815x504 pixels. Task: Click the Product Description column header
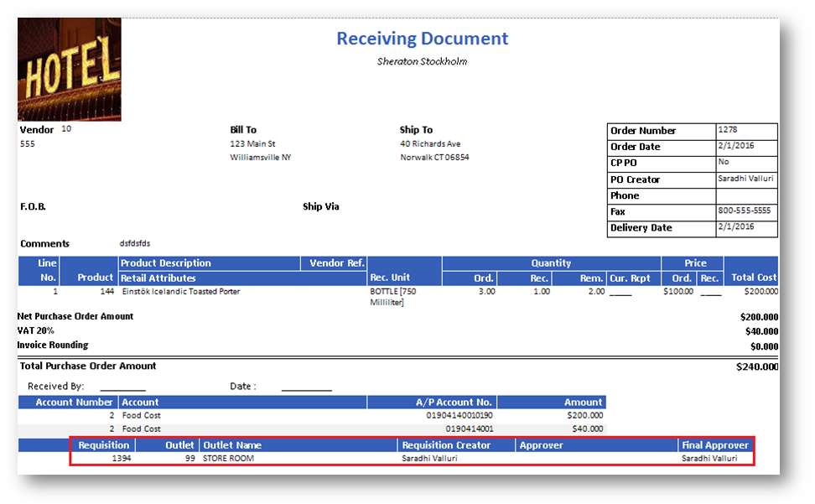166,263
